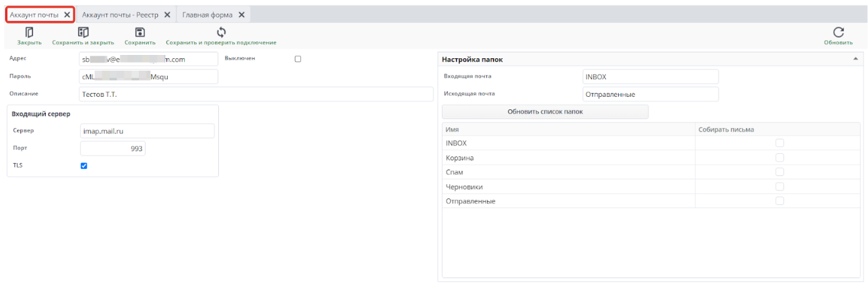Viewport: 868px width, 288px height.
Task: Uncheck the TLS checkbox
Action: pos(84,166)
